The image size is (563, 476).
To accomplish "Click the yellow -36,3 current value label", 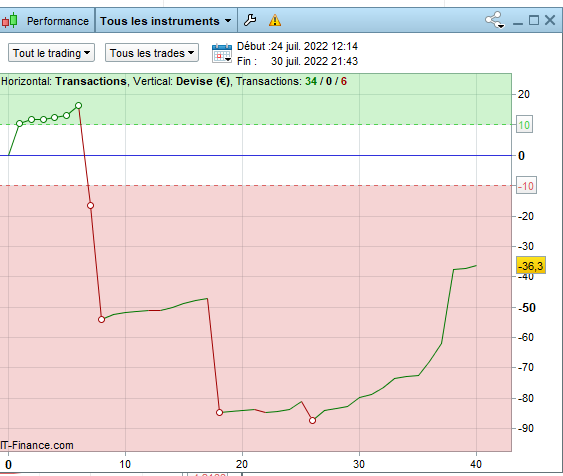I will point(531,266).
